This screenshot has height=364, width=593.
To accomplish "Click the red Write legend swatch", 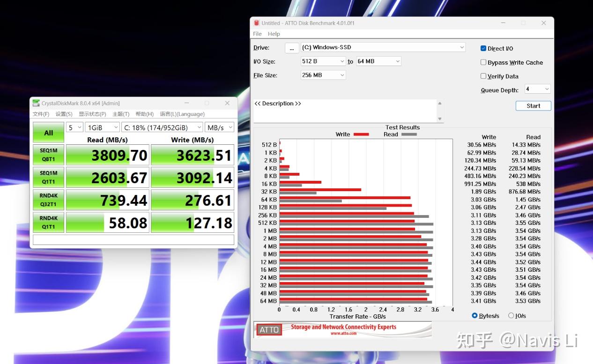I will tap(361, 134).
